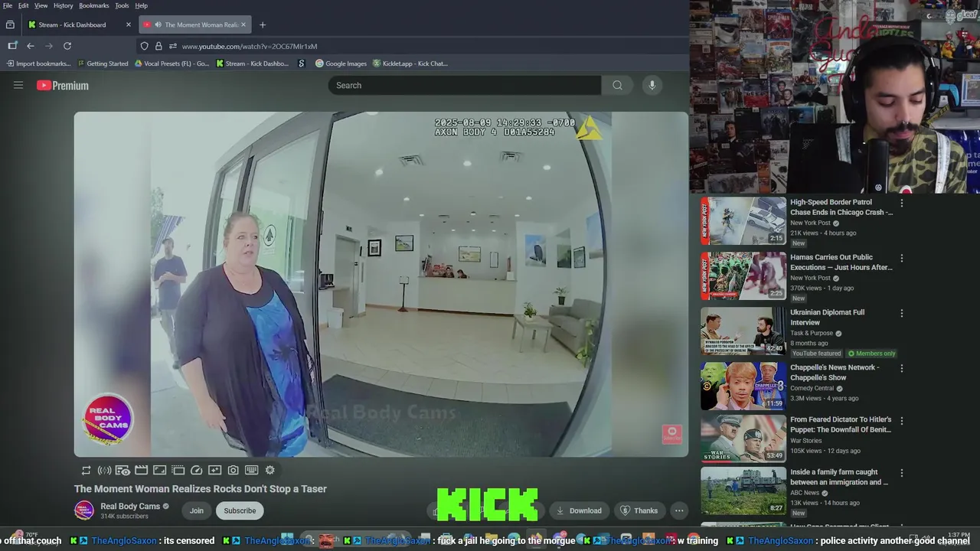The image size is (980, 551).
Task: Click the Thanks button
Action: [x=639, y=510]
